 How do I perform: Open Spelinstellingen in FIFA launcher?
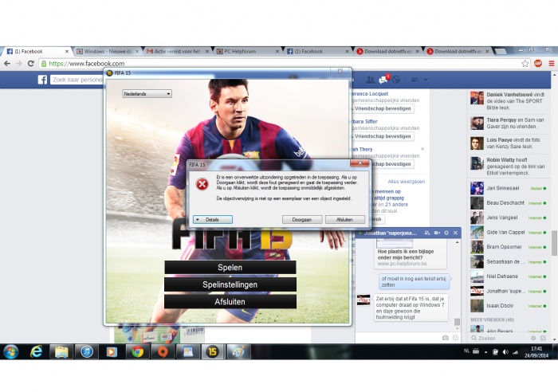click(230, 284)
